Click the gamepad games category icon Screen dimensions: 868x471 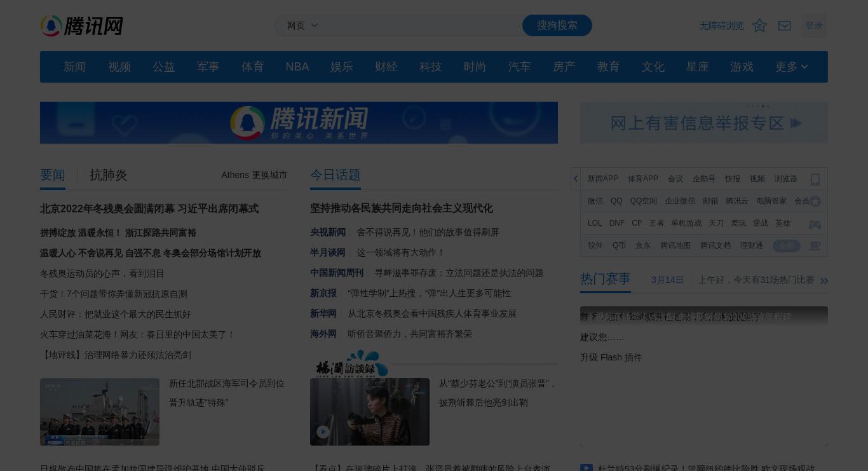click(x=815, y=224)
